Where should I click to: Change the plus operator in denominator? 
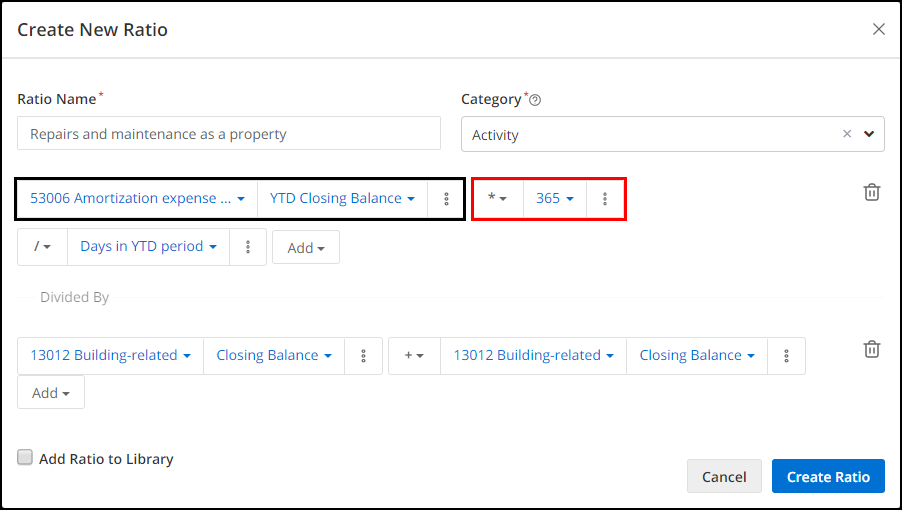coord(414,356)
